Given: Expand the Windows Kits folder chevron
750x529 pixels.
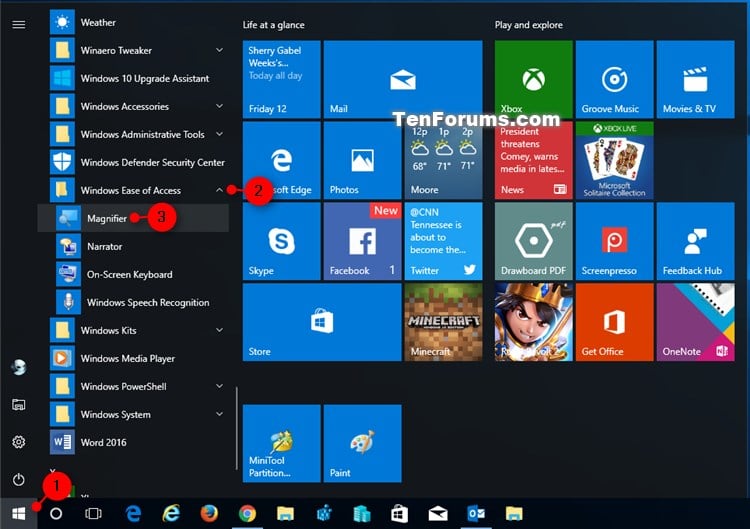Looking at the screenshot, I should coord(219,330).
